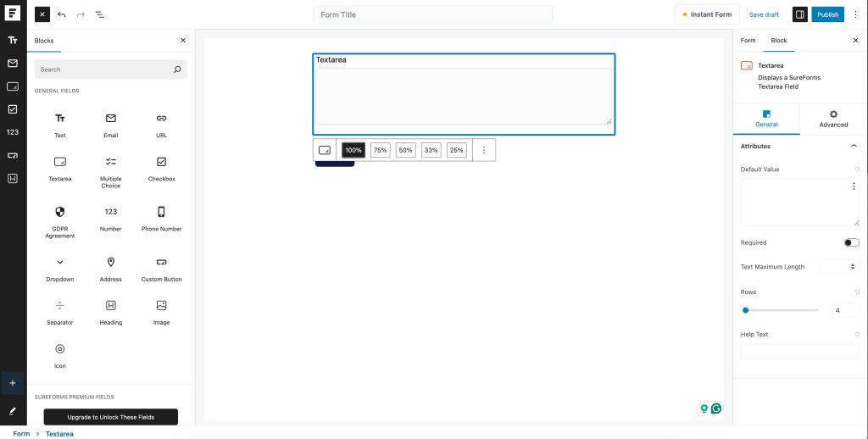
Task: Insert the Phone Number field block
Action: pyautogui.click(x=161, y=217)
